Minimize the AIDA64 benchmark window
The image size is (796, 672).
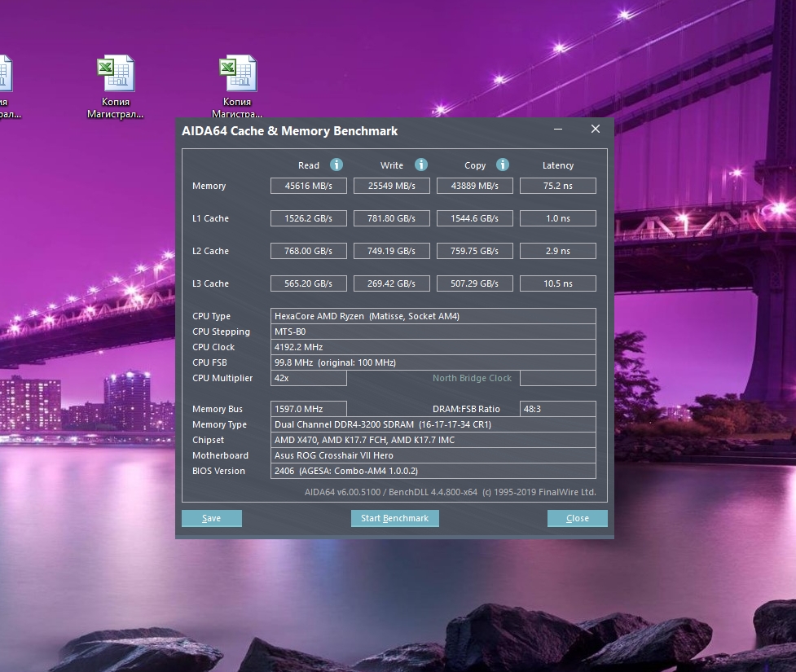[x=558, y=130]
